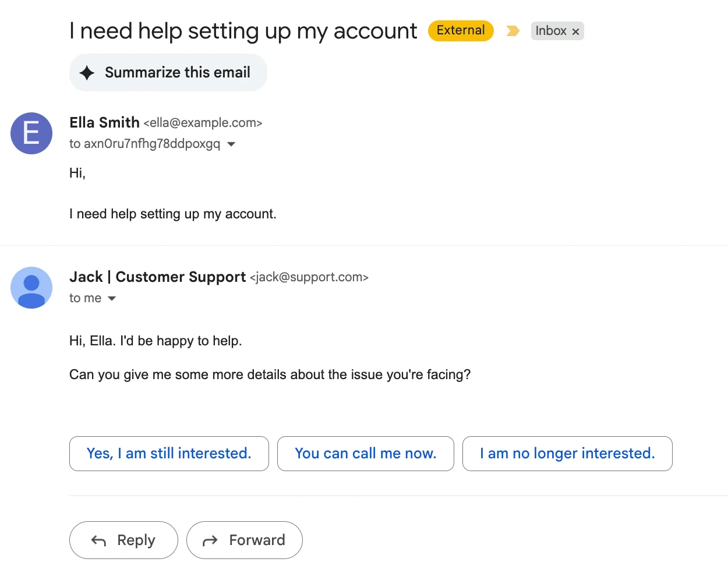Screen dimensions: 728x587
Task: Select "You can call me now." suggestion
Action: click(x=365, y=454)
